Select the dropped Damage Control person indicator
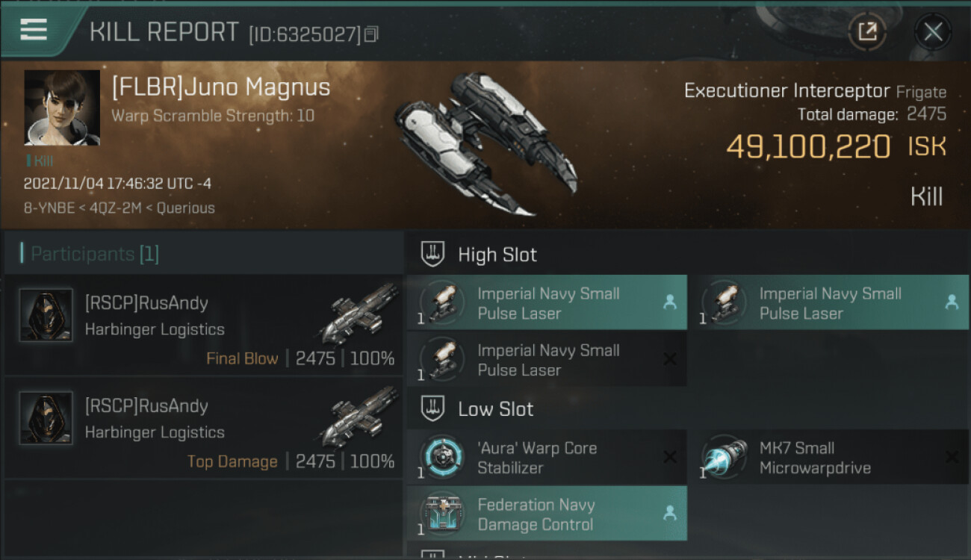 [670, 513]
